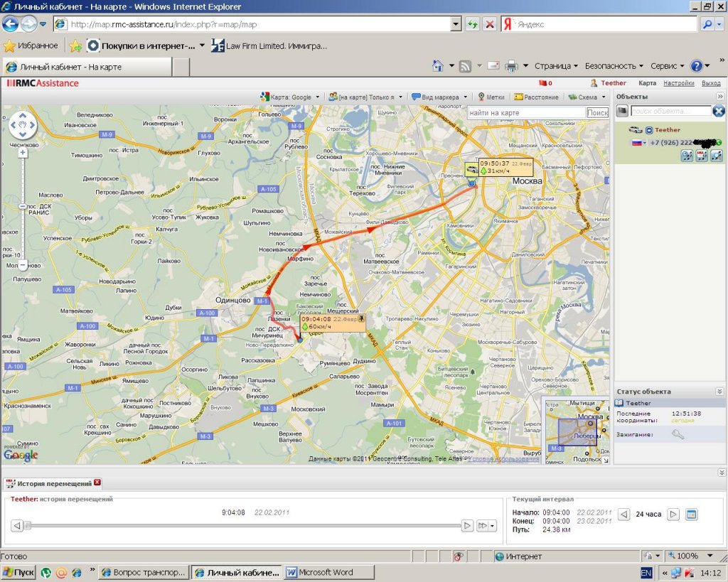The height and width of the screenshot is (582, 728).
Task: Open the Безопасность menu
Action: 614,66
